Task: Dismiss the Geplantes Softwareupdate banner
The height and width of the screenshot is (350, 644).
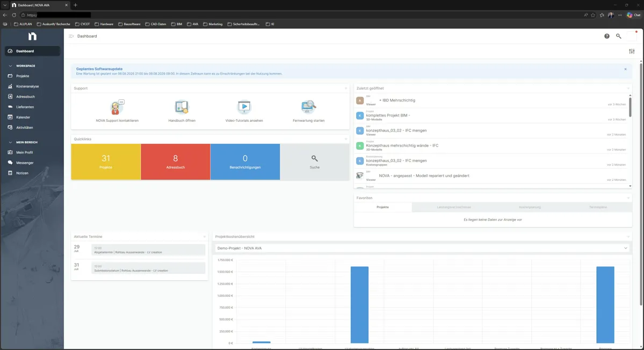Action: (x=626, y=69)
